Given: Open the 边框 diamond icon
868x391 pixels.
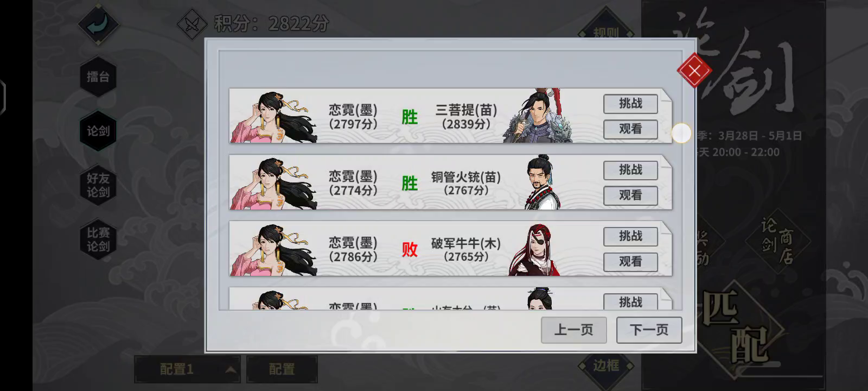Looking at the screenshot, I should click(x=606, y=365).
